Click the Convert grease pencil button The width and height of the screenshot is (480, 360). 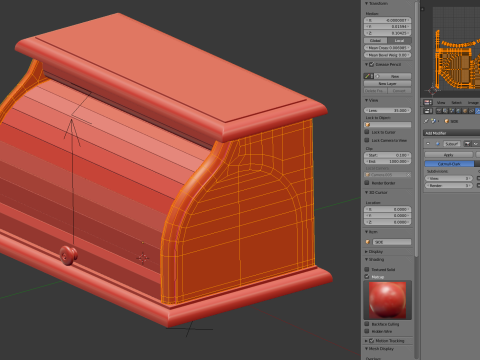click(x=399, y=90)
